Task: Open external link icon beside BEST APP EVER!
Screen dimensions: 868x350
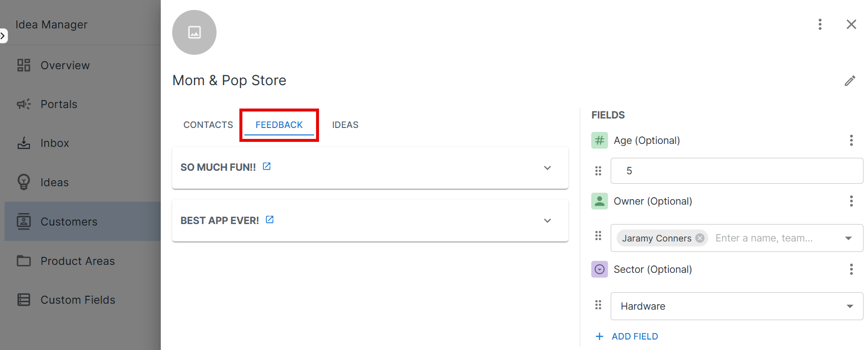Action: coord(270,220)
